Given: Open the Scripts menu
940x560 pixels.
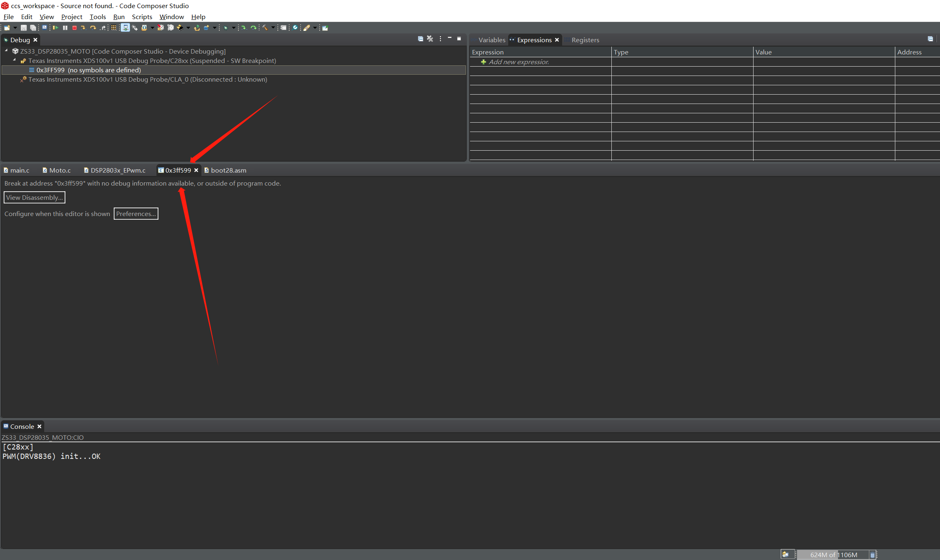Looking at the screenshot, I should coord(142,17).
